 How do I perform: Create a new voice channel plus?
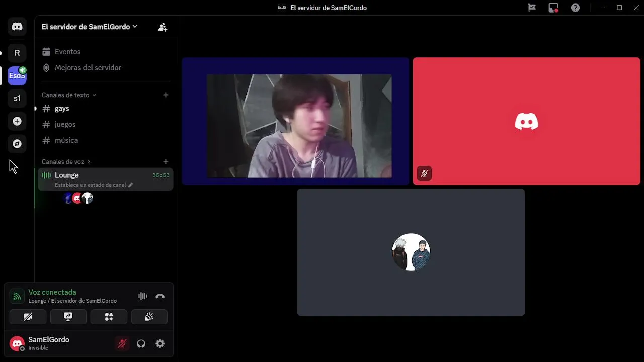(166, 162)
